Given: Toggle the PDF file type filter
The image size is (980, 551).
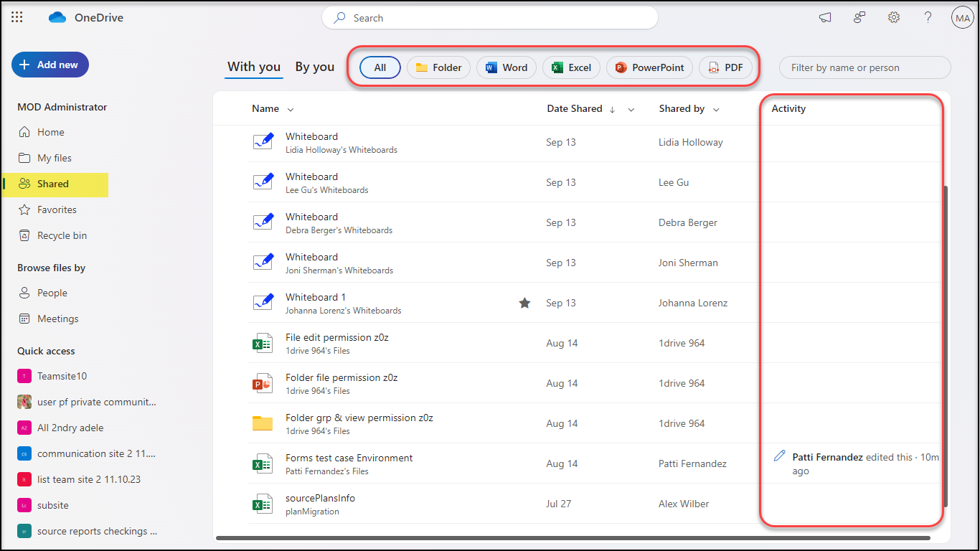Looking at the screenshot, I should 725,67.
